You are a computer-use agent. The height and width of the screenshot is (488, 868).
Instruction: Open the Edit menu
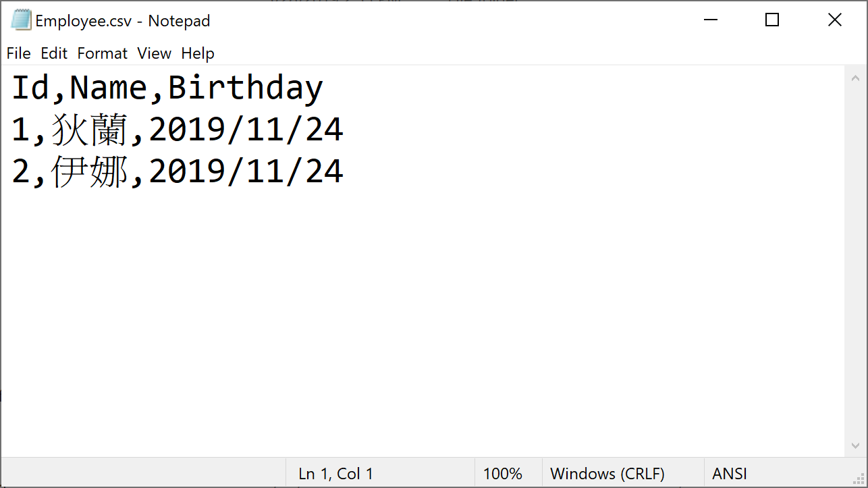tap(54, 53)
